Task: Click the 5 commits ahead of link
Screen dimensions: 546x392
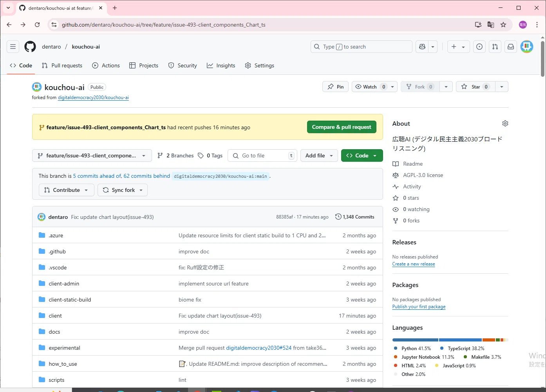Action: (97, 176)
